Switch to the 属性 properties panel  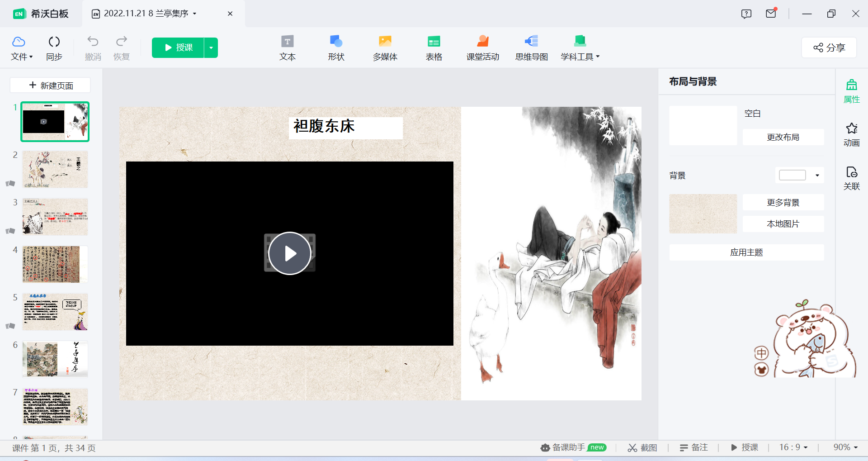(852, 91)
